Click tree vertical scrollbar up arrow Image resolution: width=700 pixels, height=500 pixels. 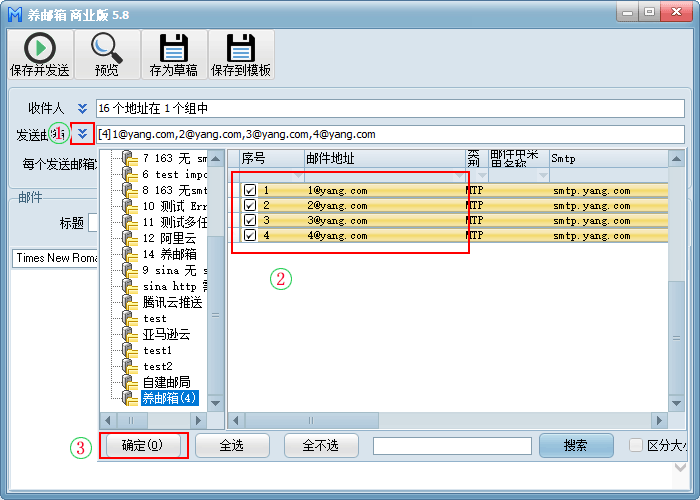(x=216, y=158)
